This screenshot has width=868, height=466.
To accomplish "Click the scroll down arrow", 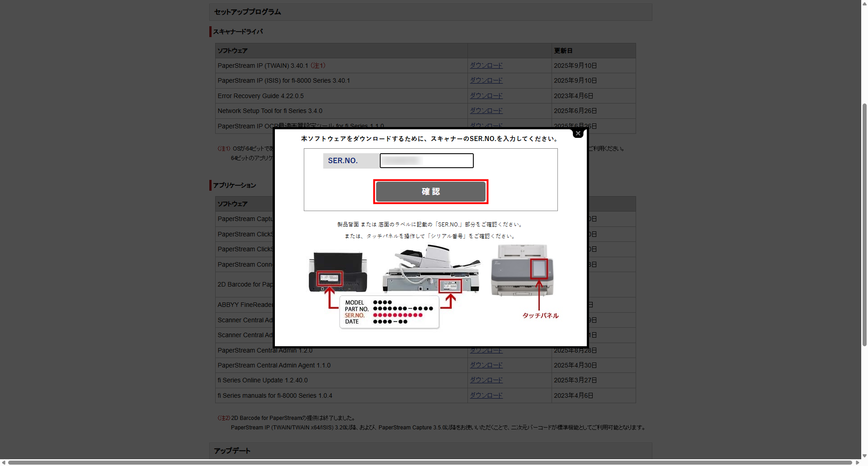I will point(864,456).
